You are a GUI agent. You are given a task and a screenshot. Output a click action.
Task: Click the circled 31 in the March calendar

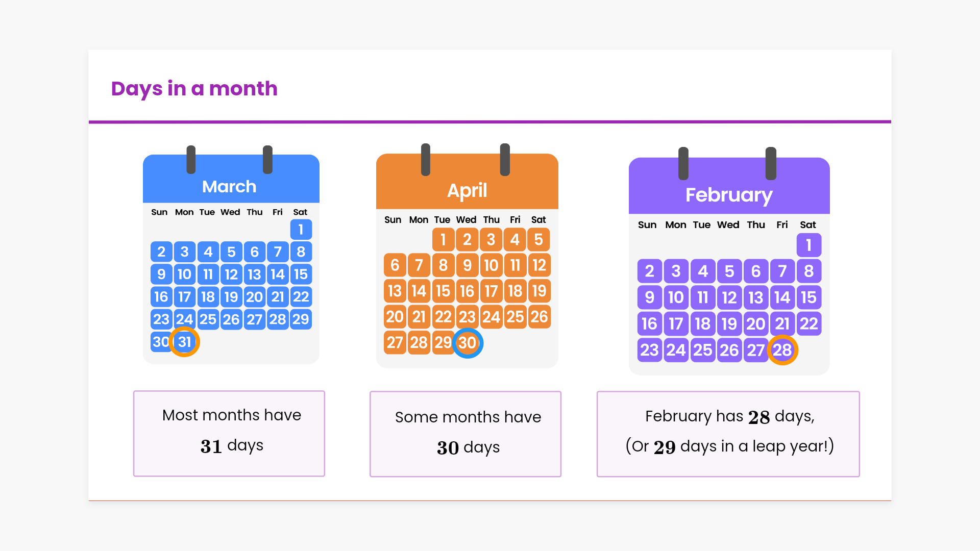tap(184, 342)
